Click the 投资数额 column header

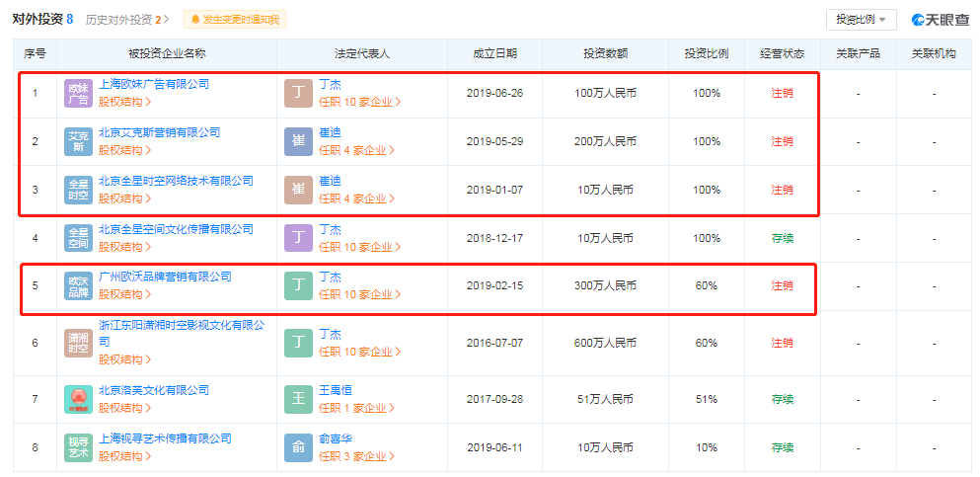(606, 53)
